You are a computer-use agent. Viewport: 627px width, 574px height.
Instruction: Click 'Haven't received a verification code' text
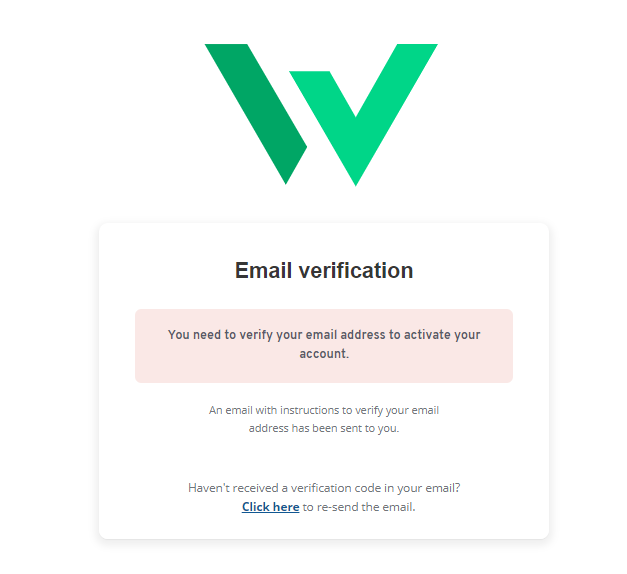[290, 488]
